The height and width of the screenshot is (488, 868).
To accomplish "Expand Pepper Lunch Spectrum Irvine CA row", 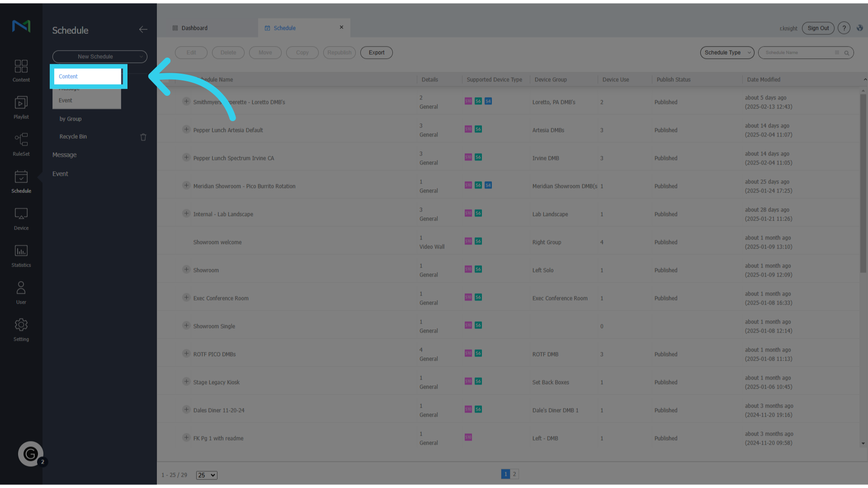I will point(186,157).
